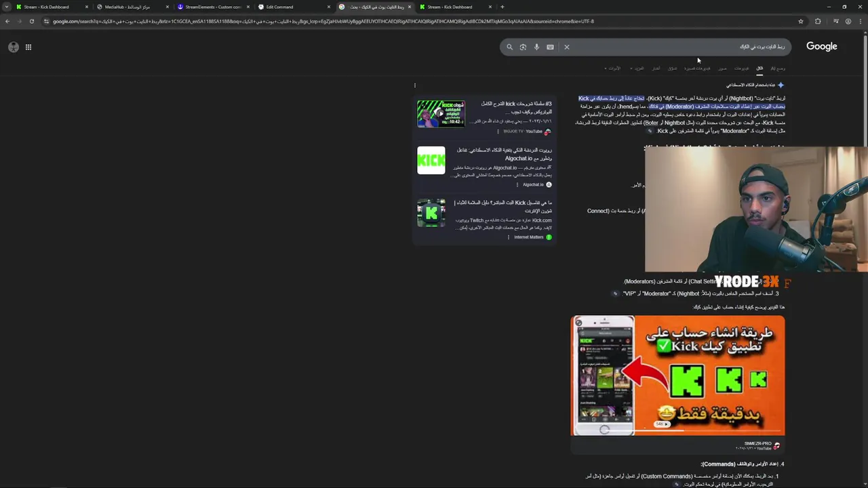Start voice search with microphone icon
Screen dimensions: 868x488
point(536,47)
